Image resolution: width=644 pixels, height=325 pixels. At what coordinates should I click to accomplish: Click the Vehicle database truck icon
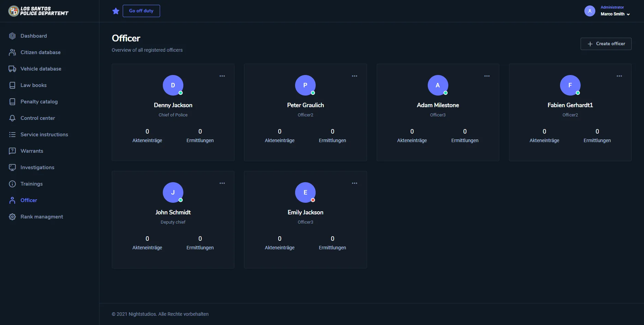pyautogui.click(x=12, y=69)
